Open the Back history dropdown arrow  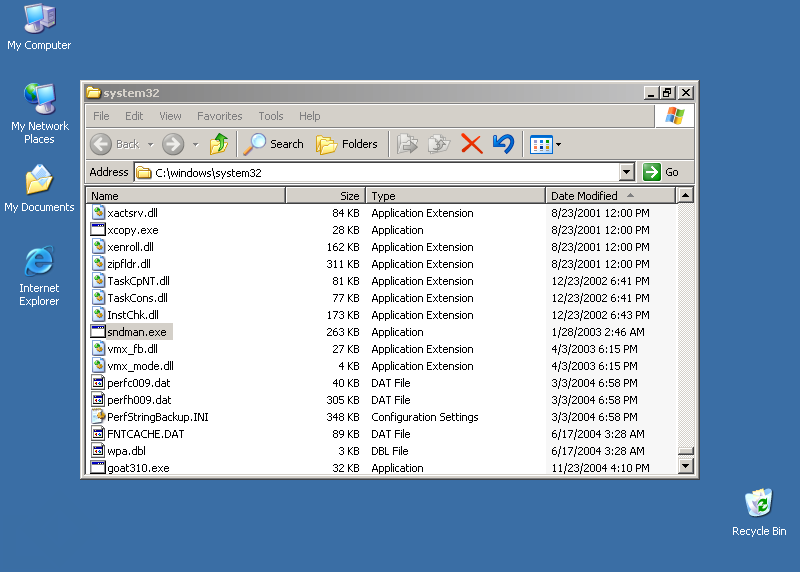(x=151, y=145)
